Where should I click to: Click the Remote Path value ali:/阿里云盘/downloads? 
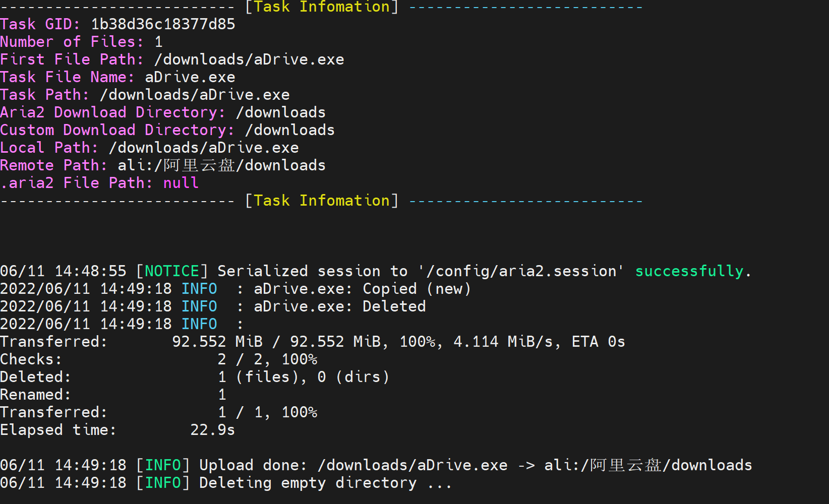pos(222,165)
